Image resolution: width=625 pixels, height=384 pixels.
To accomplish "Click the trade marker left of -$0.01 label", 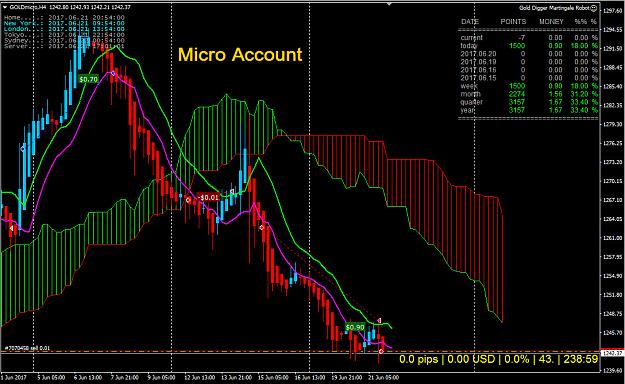I will [x=188, y=200].
